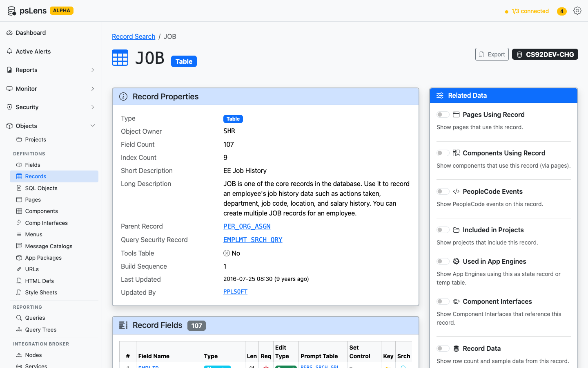Viewport: 588px width, 368px height.
Task: Expand the Security section chevron
Action: pos(93,107)
